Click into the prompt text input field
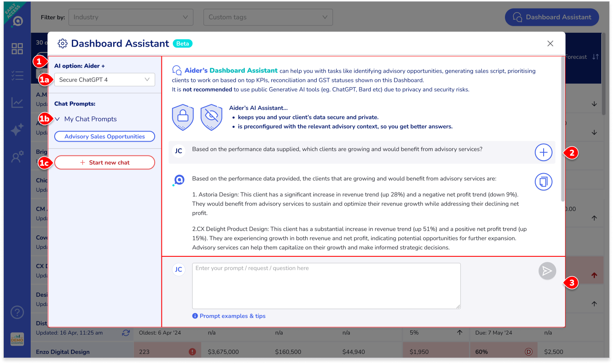The height and width of the screenshot is (364, 613). [x=326, y=286]
